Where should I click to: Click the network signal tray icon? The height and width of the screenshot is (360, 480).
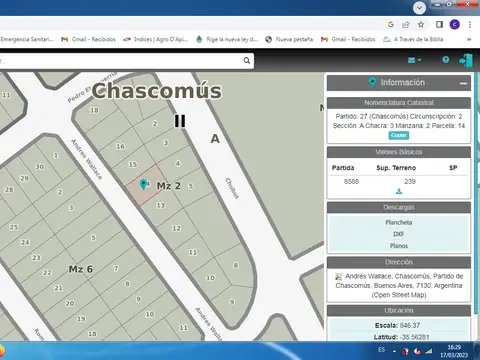coord(429,351)
